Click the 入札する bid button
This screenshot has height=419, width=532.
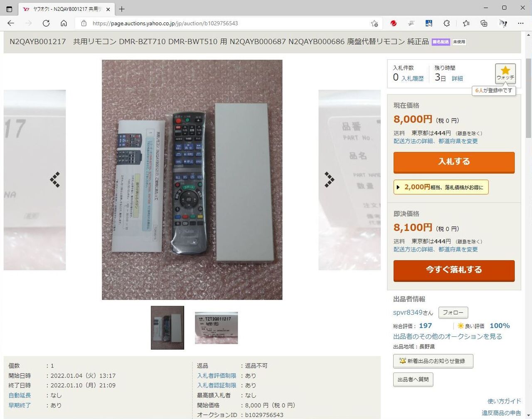(454, 162)
